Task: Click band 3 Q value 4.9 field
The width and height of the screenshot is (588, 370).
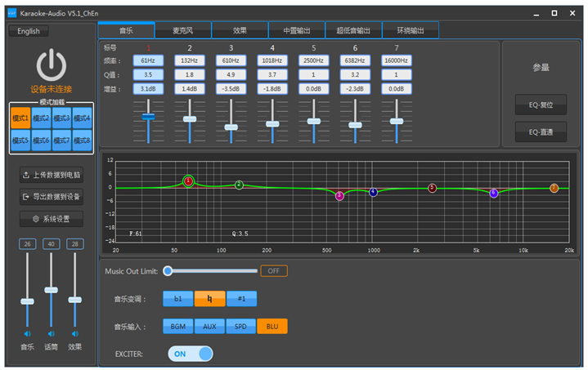Action: pos(231,74)
